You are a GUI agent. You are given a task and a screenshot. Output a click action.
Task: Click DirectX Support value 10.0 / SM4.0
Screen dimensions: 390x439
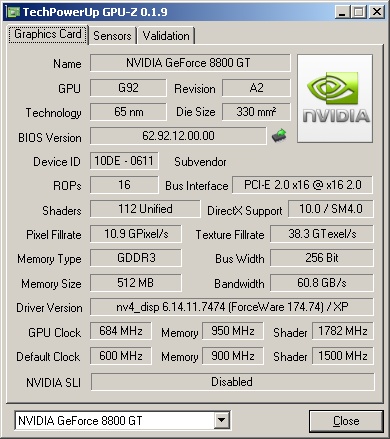[331, 209]
